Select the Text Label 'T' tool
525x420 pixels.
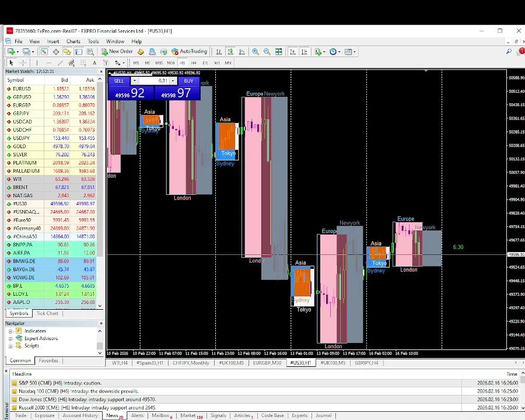(x=106, y=62)
